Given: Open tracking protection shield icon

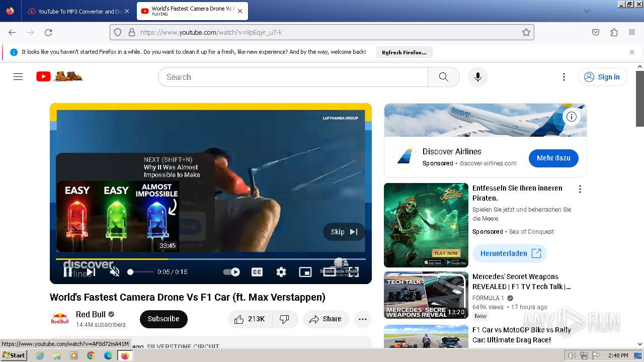Looking at the screenshot, I should click(x=118, y=32).
